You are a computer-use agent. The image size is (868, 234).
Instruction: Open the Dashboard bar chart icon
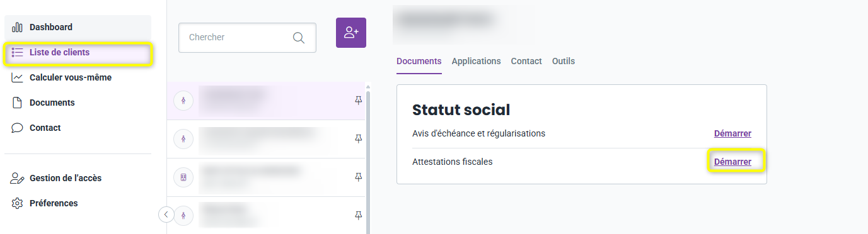[x=18, y=27]
